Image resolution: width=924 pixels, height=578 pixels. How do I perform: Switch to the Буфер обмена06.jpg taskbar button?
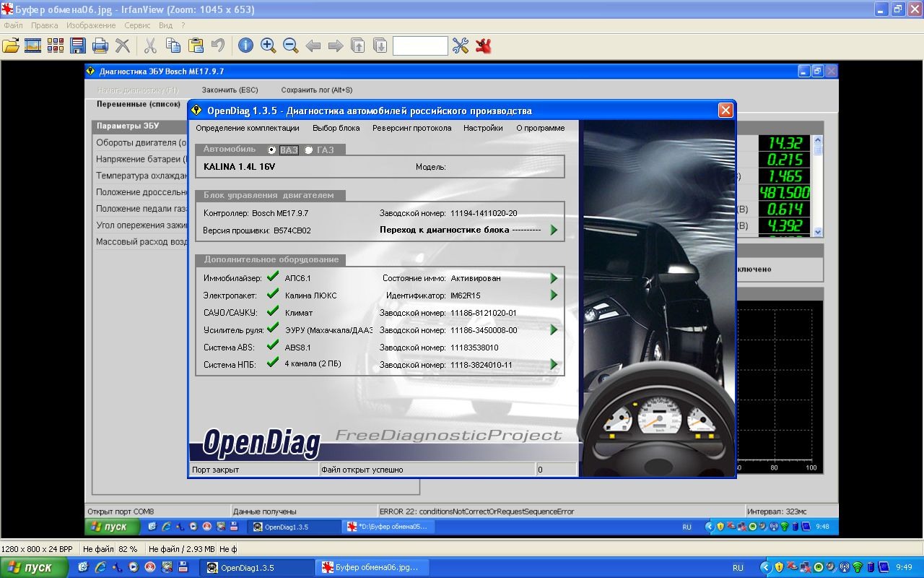(x=372, y=567)
